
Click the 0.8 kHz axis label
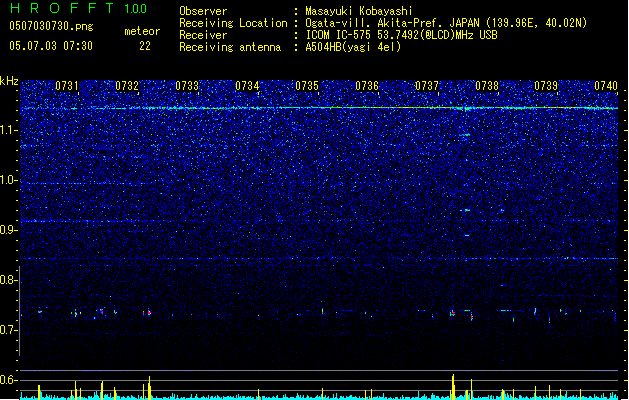click(x=9, y=280)
